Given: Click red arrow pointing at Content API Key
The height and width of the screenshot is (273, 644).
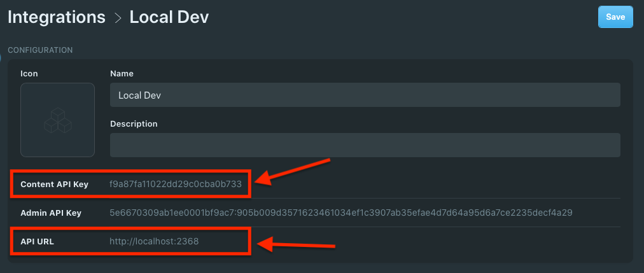Looking at the screenshot, I should coord(293,171).
